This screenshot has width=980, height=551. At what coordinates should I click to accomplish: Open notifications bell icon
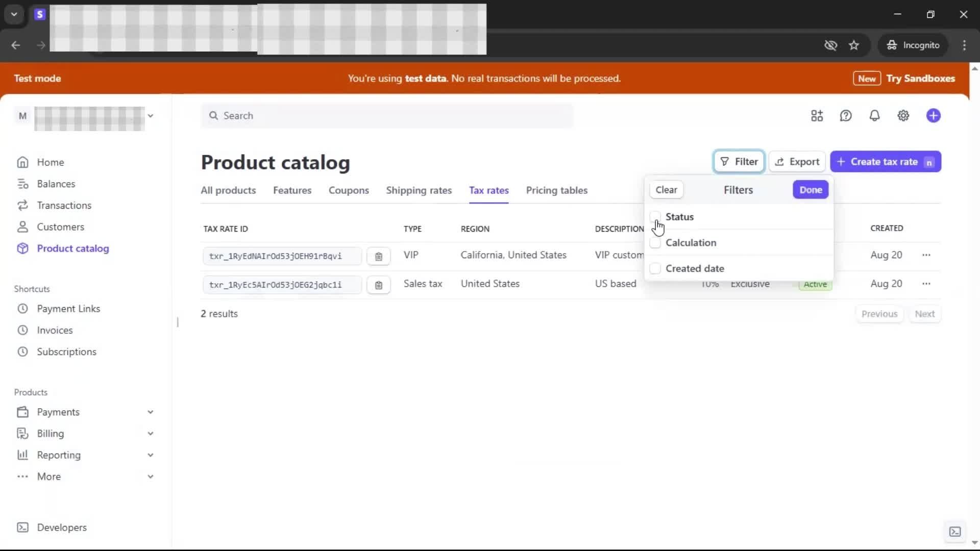click(874, 116)
